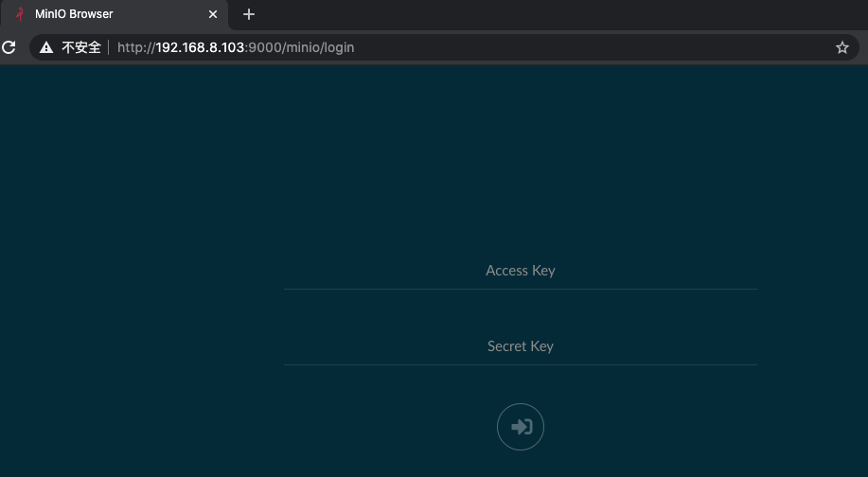Focus the Access Key input field
This screenshot has width=868, height=477.
pos(520,271)
